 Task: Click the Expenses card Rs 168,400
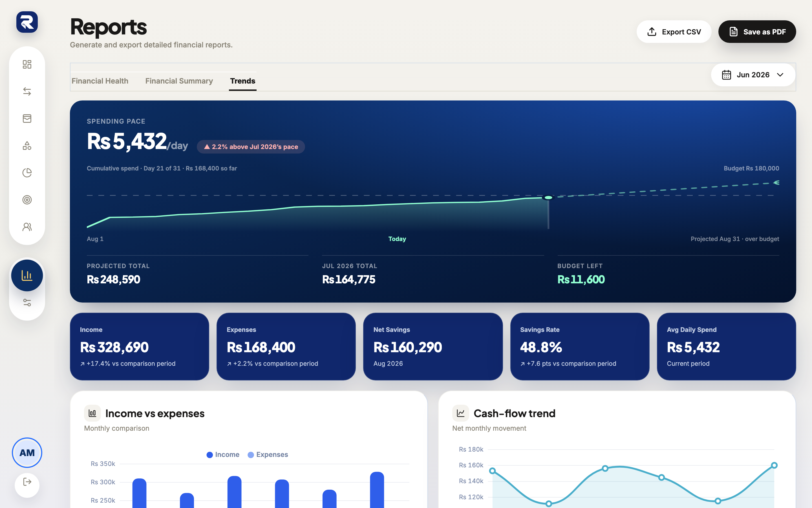[286, 346]
